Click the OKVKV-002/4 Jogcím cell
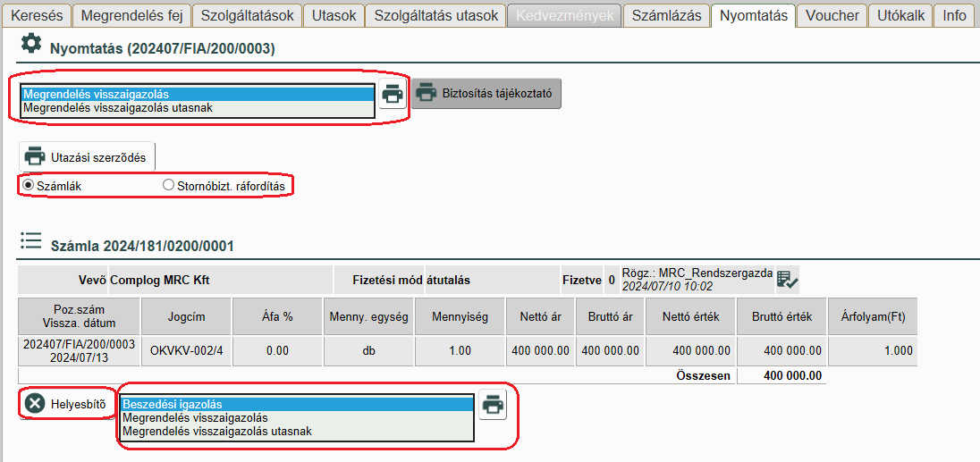980x462 pixels. (x=187, y=350)
